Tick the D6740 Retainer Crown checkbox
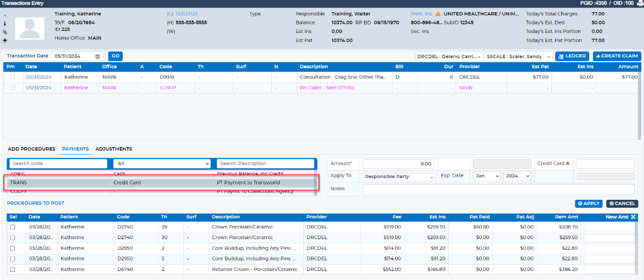 (x=13, y=269)
